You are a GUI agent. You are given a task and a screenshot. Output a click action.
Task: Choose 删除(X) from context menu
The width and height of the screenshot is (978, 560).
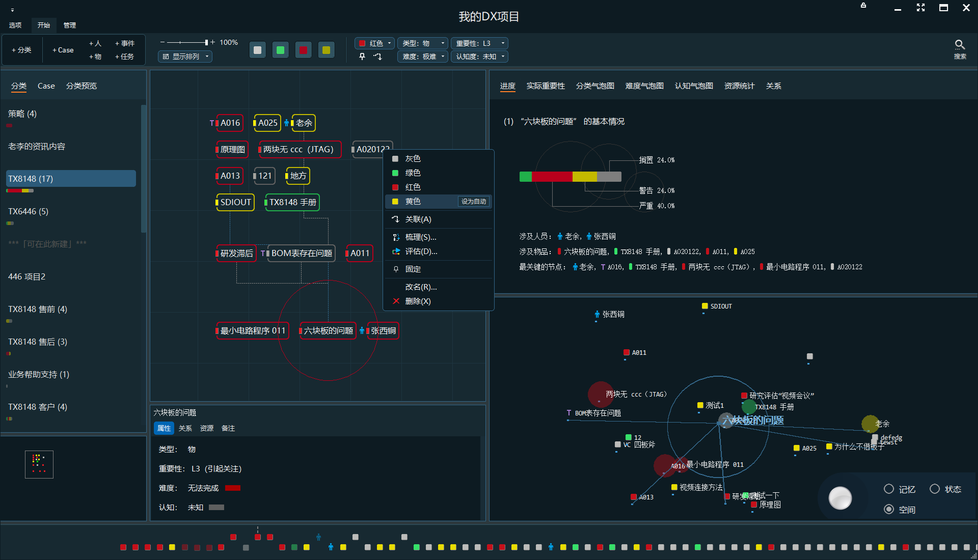tap(438, 301)
